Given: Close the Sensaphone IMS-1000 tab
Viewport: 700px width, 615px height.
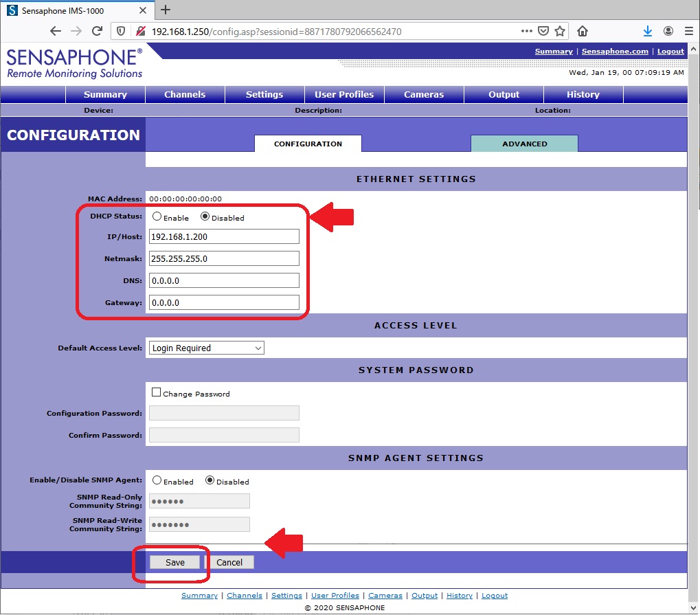Looking at the screenshot, I should [142, 10].
